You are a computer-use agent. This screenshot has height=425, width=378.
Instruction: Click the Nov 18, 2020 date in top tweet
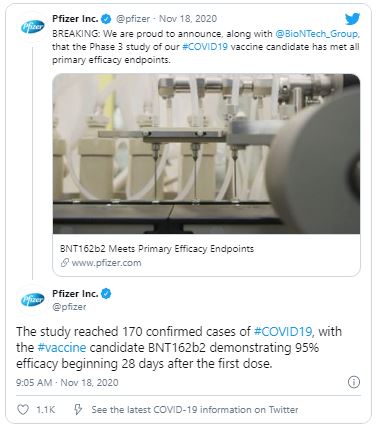coord(188,19)
